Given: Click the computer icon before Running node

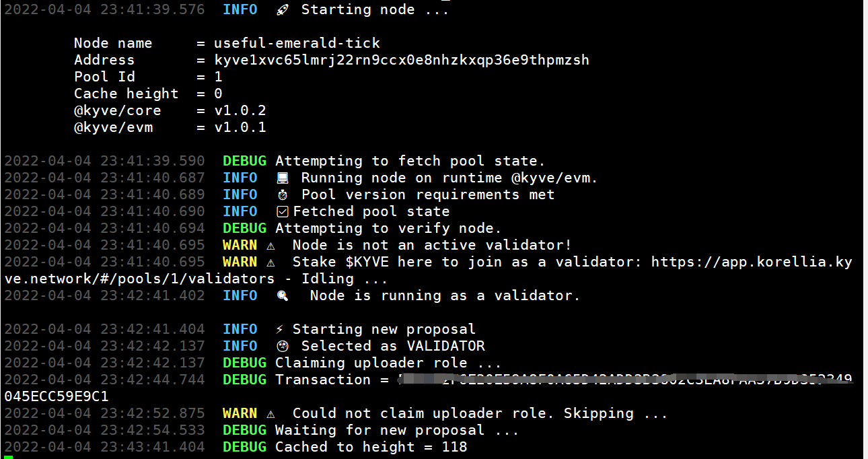Looking at the screenshot, I should tap(283, 178).
